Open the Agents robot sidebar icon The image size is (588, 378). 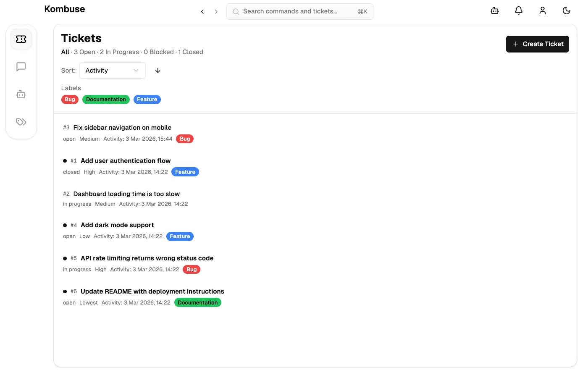(21, 94)
